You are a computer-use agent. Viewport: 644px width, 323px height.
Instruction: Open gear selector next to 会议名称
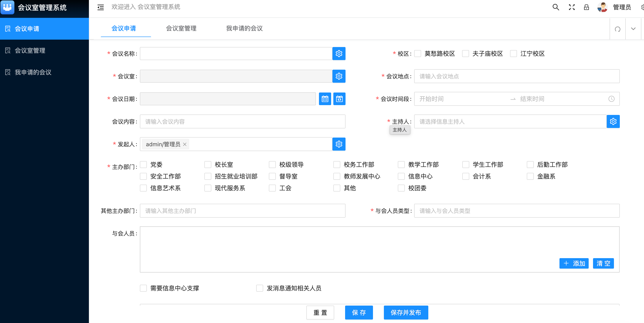point(339,54)
